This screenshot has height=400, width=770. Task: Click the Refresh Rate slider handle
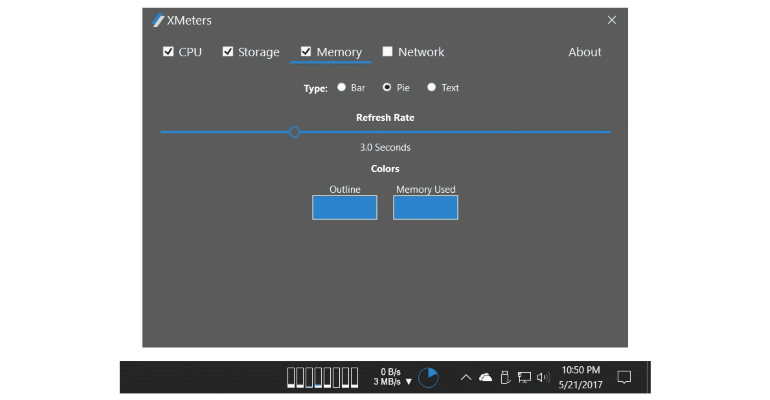pos(295,132)
